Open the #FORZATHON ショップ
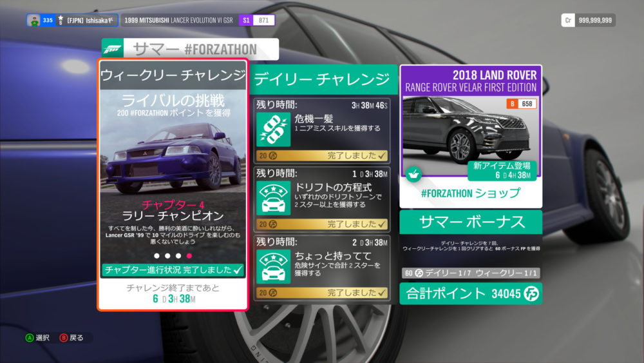 (x=470, y=193)
